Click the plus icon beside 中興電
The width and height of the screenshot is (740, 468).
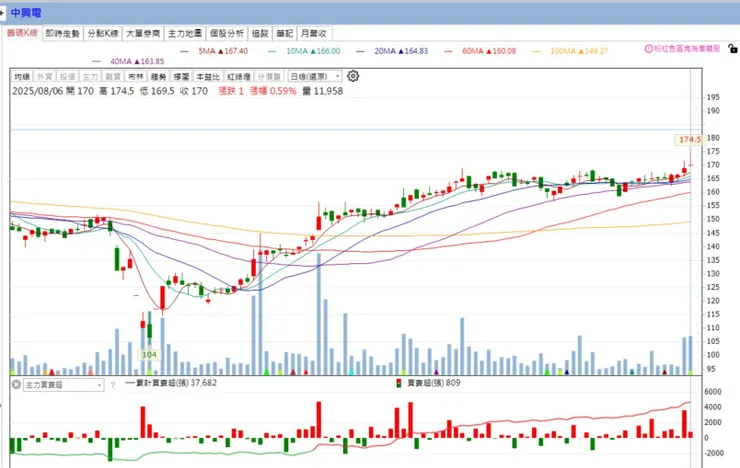2,13
